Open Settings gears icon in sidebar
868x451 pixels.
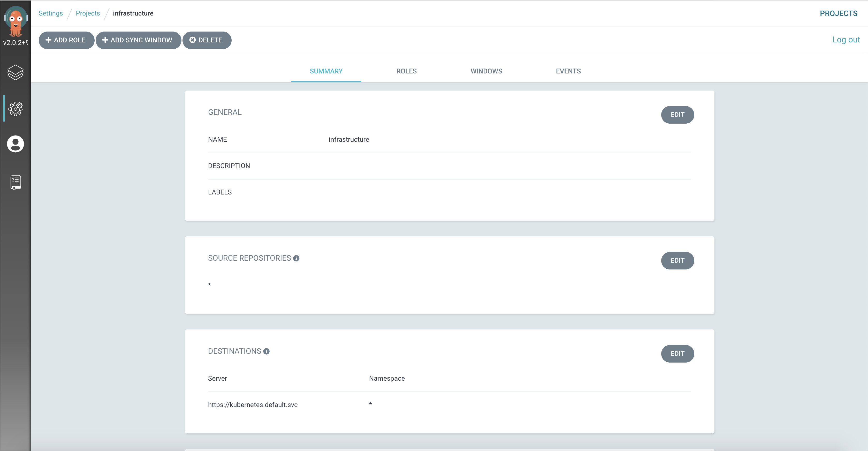[16, 109]
